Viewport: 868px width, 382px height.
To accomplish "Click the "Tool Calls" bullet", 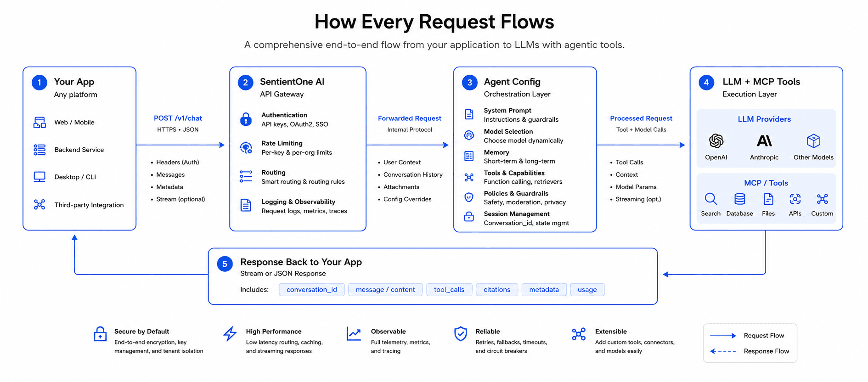I will point(629,163).
